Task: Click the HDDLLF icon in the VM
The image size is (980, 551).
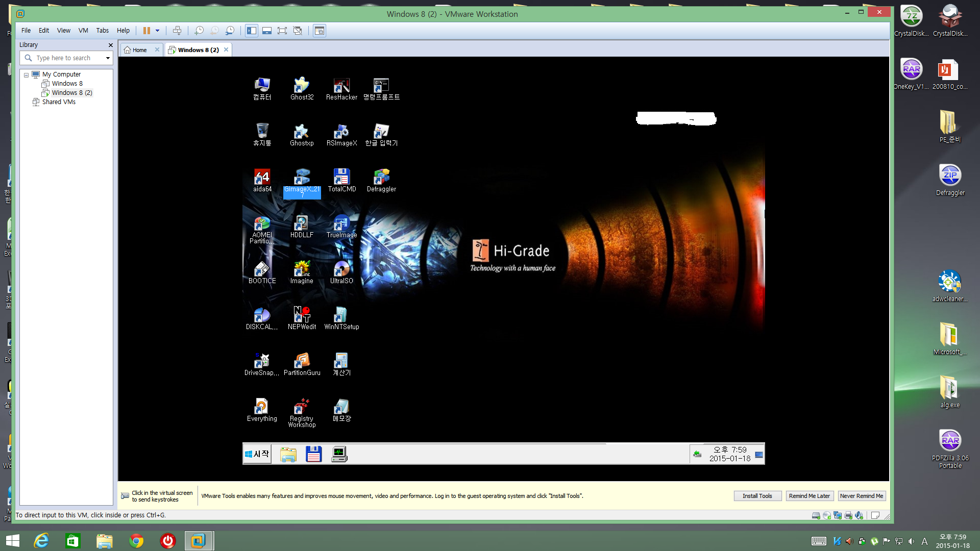Action: pos(302,227)
